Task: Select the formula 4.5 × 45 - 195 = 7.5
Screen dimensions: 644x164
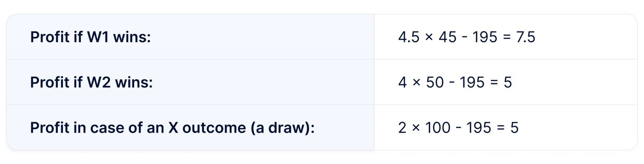Action: coord(467,38)
